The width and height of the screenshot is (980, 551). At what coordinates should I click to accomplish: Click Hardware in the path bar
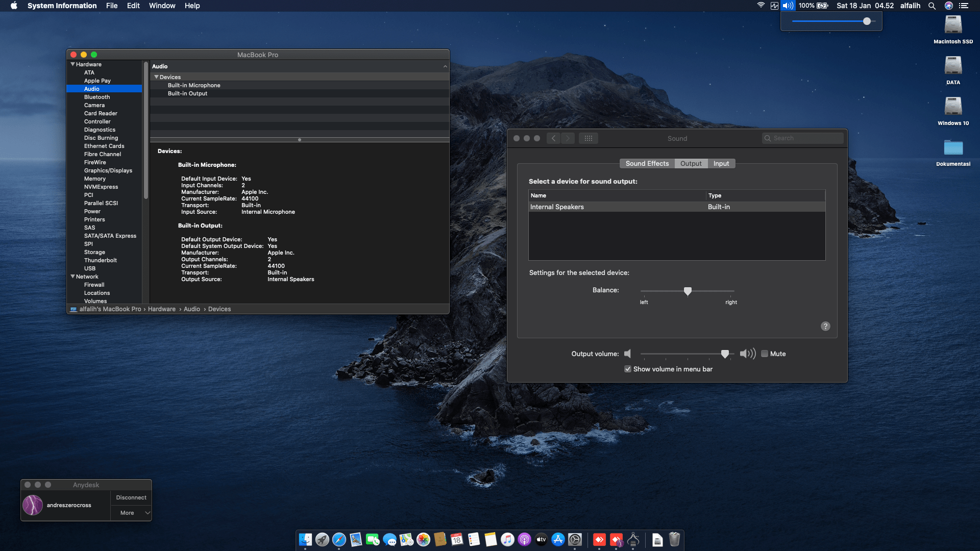click(x=162, y=309)
